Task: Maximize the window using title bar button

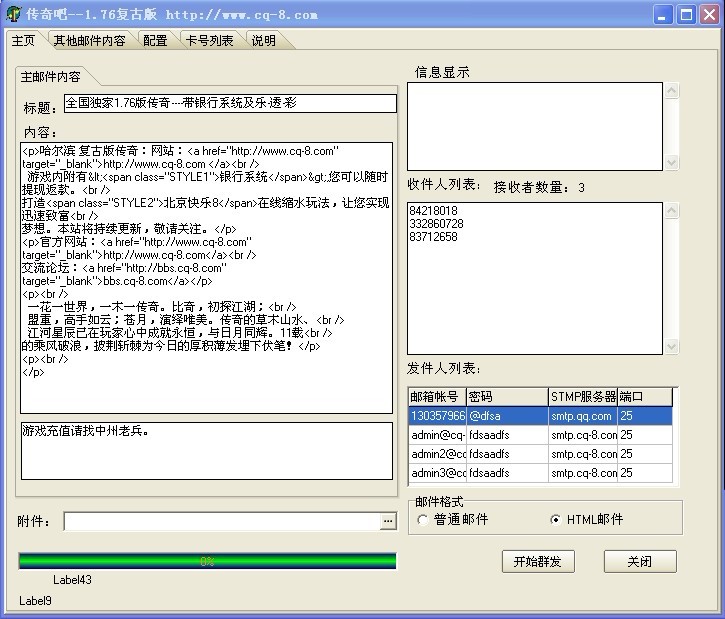Action: 687,14
